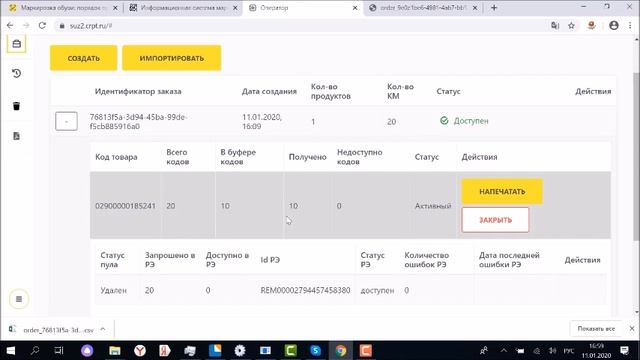Click the translate page icon
This screenshot has width=640, height=360.
pyautogui.click(x=555, y=25)
